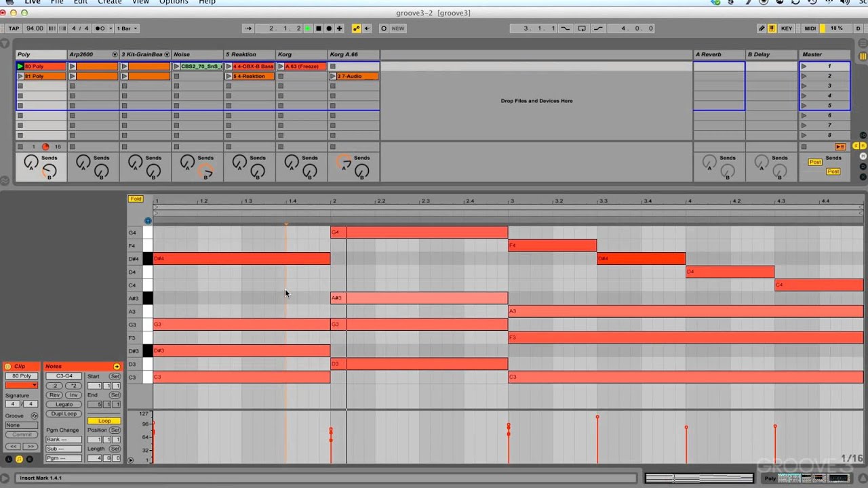Screen dimensions: 868x488
Task: Toggle the computer MIDI keyboard button
Action: [772, 28]
